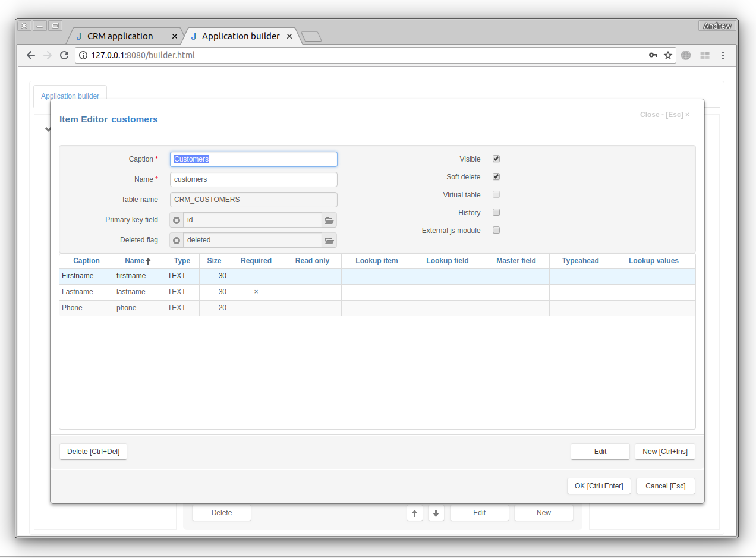This screenshot has width=756, height=558.
Task: Sort by Caption column header
Action: (x=87, y=261)
